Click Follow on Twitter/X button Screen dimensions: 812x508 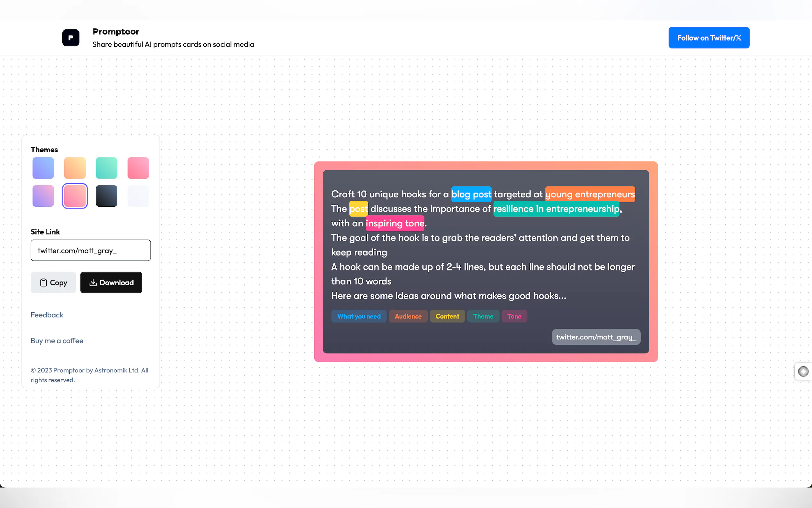[709, 38]
